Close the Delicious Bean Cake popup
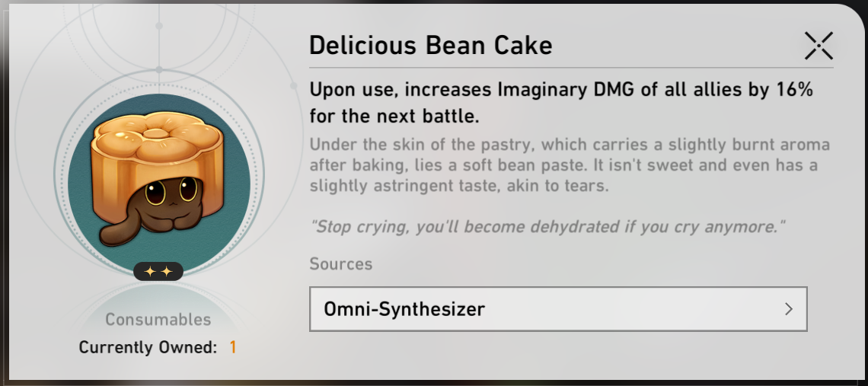Viewport: 868px width, 386px height. [819, 46]
